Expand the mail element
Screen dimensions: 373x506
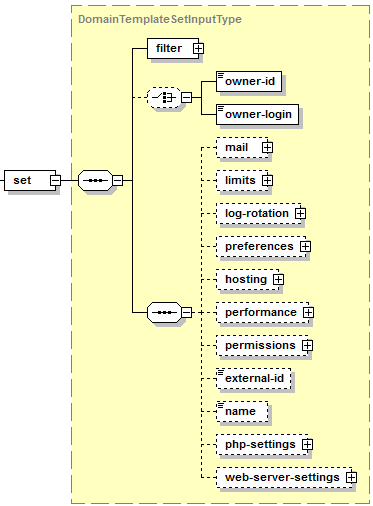(x=267, y=148)
